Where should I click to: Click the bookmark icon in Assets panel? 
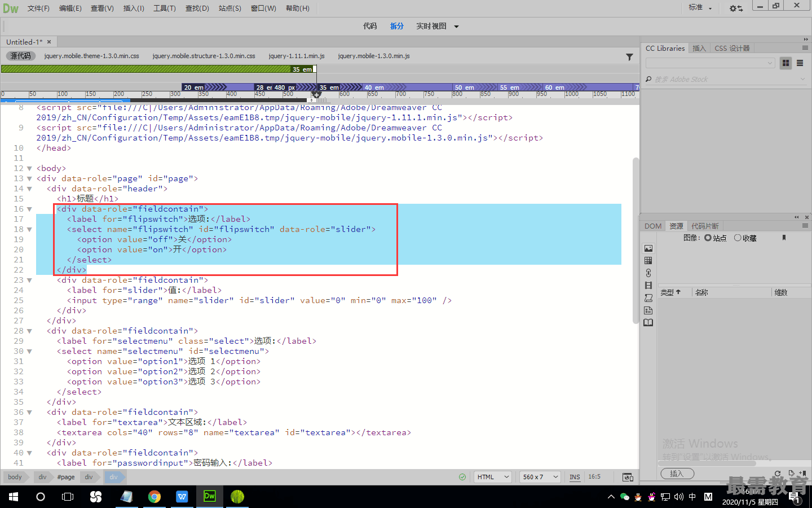click(x=784, y=238)
